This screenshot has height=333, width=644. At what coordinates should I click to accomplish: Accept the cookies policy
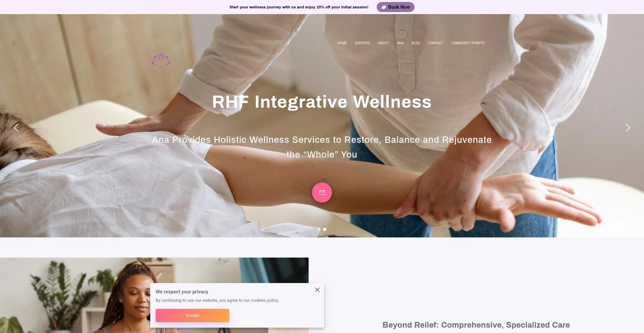pos(193,316)
